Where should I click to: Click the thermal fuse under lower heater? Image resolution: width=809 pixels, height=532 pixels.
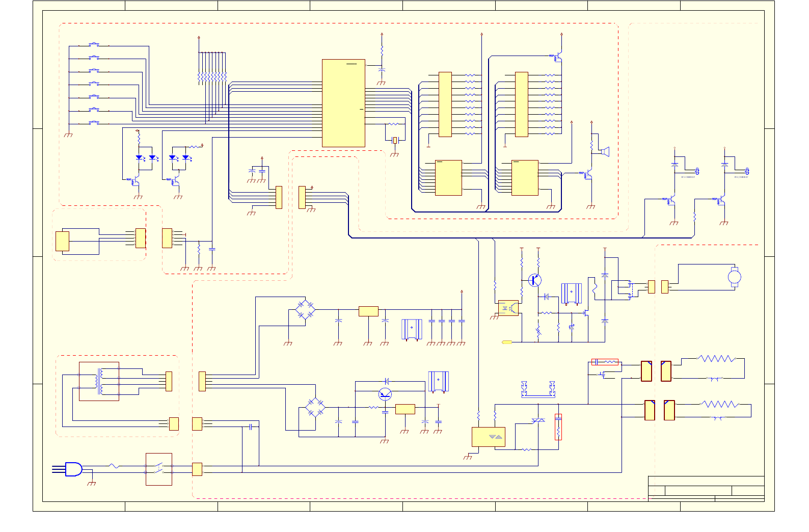tap(718, 418)
